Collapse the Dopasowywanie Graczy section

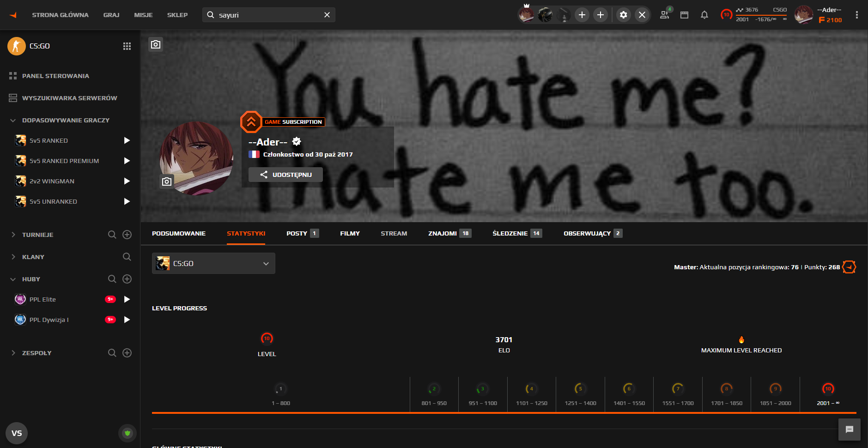click(13, 120)
